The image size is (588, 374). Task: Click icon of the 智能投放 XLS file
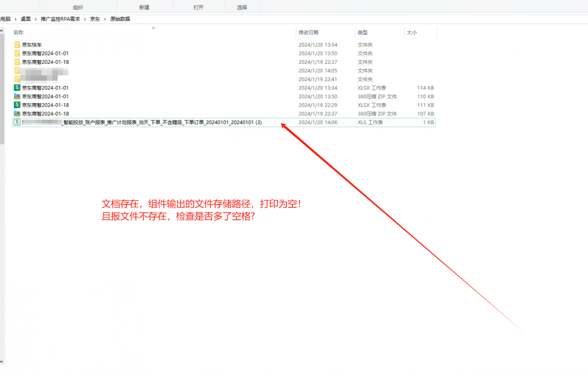click(x=17, y=122)
